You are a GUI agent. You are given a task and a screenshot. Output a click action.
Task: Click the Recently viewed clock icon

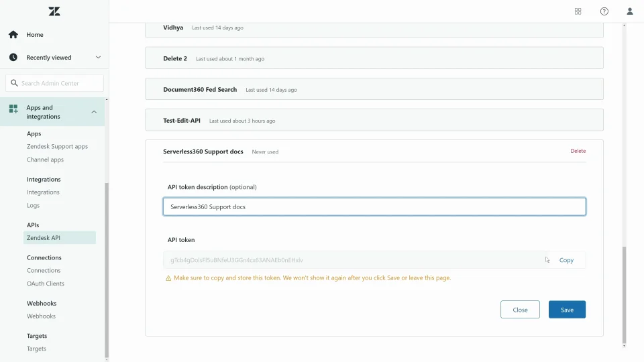(x=13, y=58)
